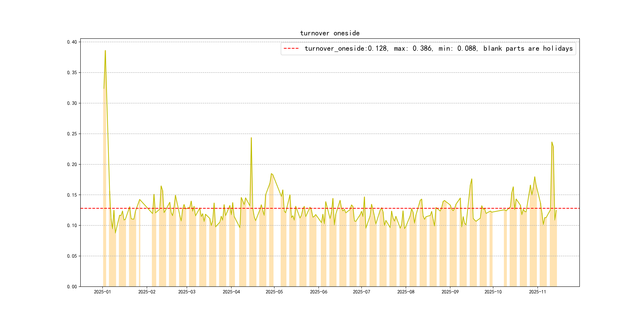Click the red dashed line legend sample
The image size is (644, 322).
click(291, 48)
